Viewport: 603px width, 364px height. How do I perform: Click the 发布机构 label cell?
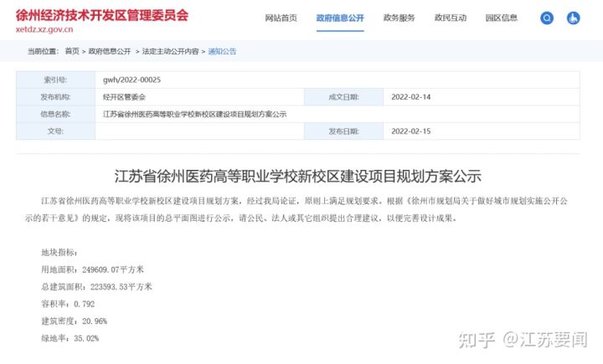[56, 97]
